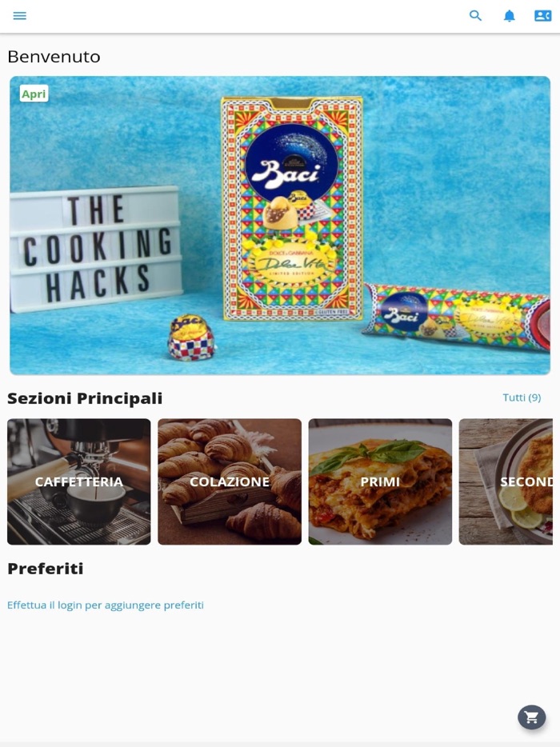The width and height of the screenshot is (560, 747).
Task: Click the login link to add favorites
Action: (x=106, y=605)
